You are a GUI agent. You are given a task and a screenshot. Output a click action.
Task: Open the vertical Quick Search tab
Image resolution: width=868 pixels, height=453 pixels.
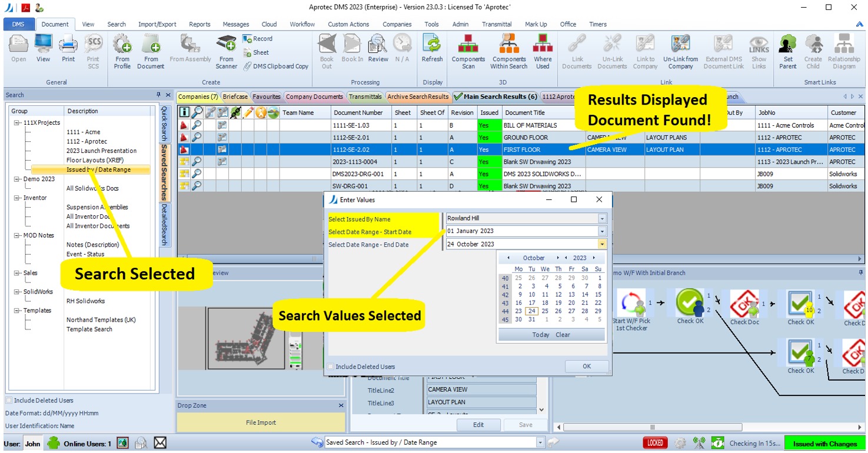pos(165,124)
